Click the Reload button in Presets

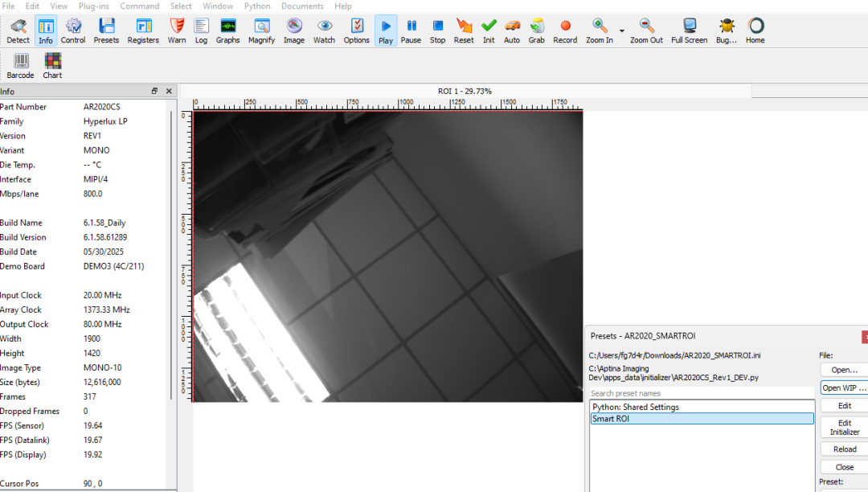pos(844,449)
